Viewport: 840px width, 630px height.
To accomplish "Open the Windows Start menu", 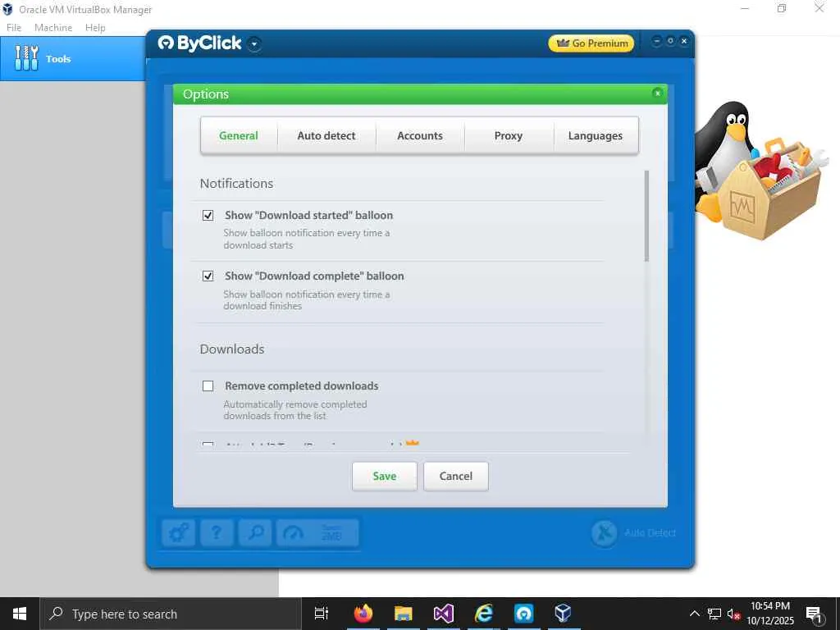I will click(20, 614).
